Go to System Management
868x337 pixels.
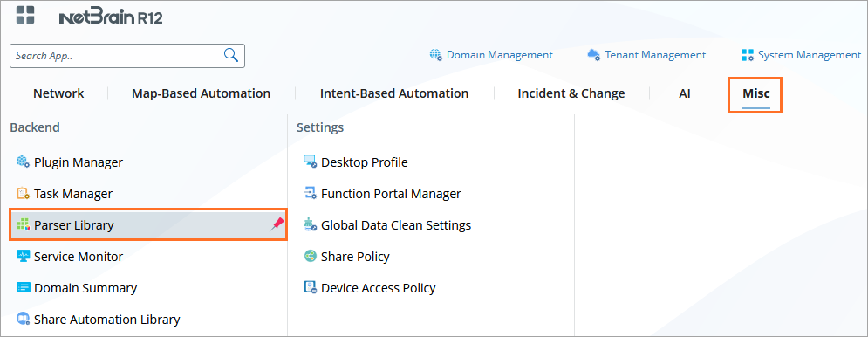(801, 55)
